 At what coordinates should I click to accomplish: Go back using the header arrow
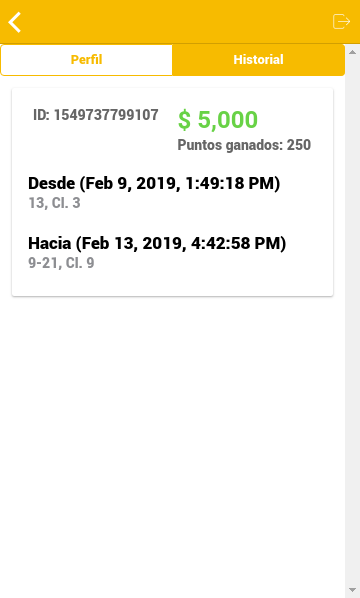coord(15,22)
